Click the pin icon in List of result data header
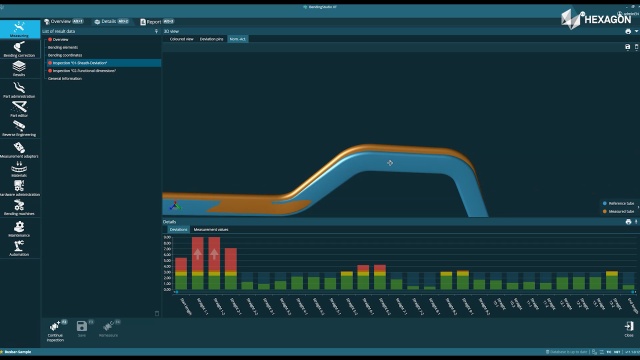Screen dimensions: 640x360 [x=156, y=31]
